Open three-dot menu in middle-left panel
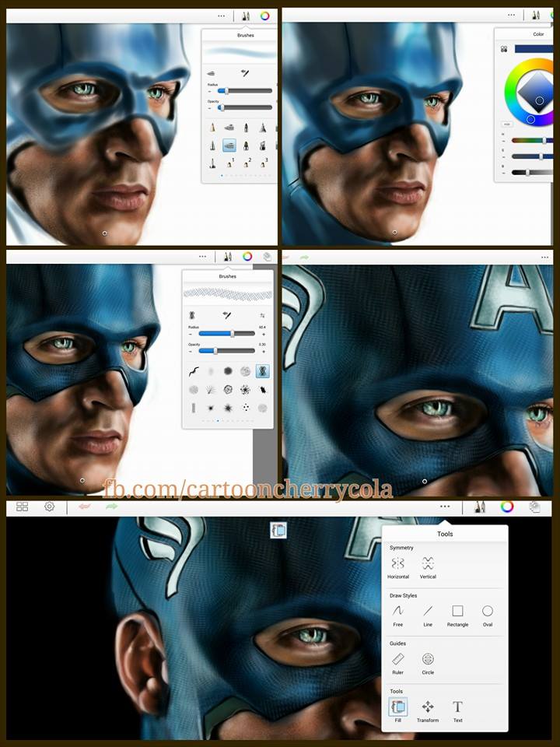Screen dimensions: 560x747 [x=203, y=256]
